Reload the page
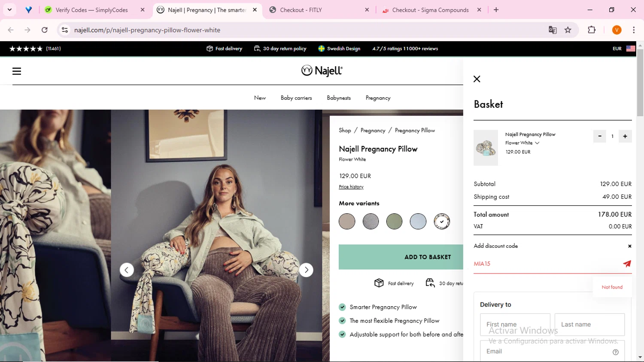644x362 pixels. coord(45,30)
